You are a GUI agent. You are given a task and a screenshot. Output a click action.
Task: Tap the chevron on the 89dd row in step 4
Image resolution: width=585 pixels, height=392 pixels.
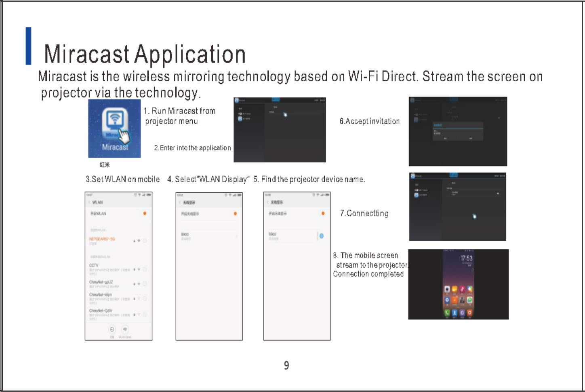tap(236, 236)
